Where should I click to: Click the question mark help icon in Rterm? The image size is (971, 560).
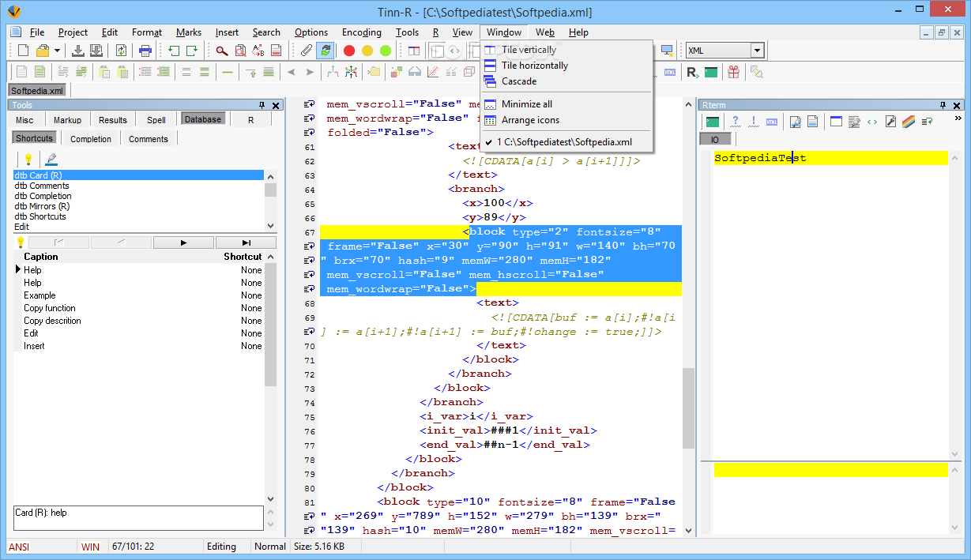coord(735,122)
